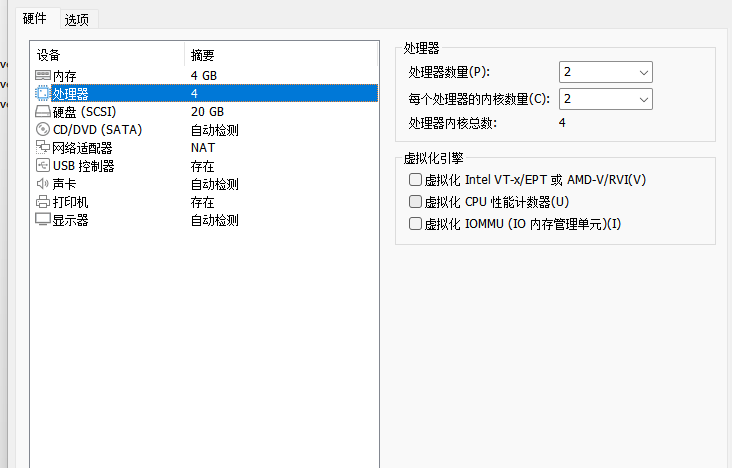Viewport: 732px width, 468px height.
Task: Click the display (显示器) monitor icon
Action: [43, 220]
